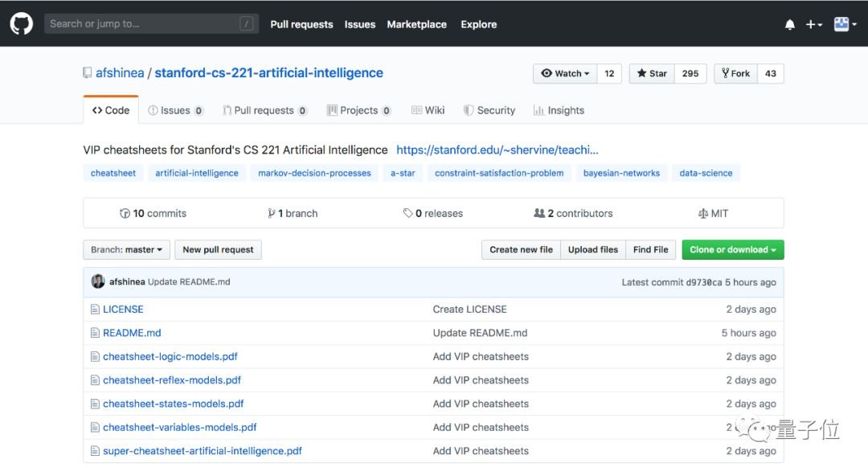Open the notifications bell
The height and width of the screenshot is (468, 868).
[x=789, y=25]
